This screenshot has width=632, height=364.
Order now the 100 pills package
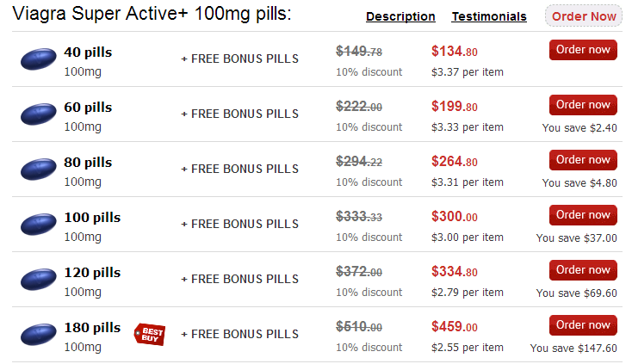(583, 215)
